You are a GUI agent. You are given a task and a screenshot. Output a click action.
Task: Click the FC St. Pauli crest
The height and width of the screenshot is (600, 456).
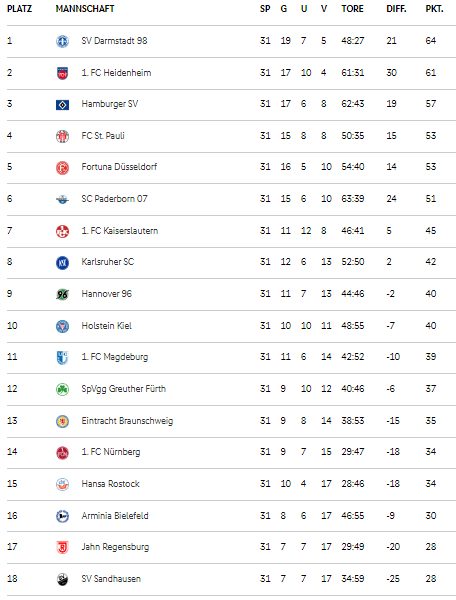[62, 136]
